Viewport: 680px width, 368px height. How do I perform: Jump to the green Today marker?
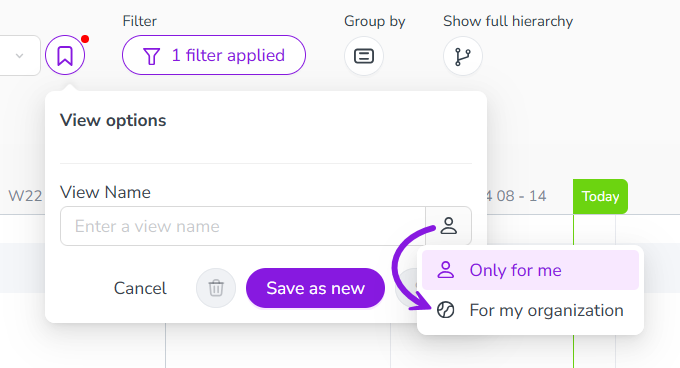[x=600, y=196]
